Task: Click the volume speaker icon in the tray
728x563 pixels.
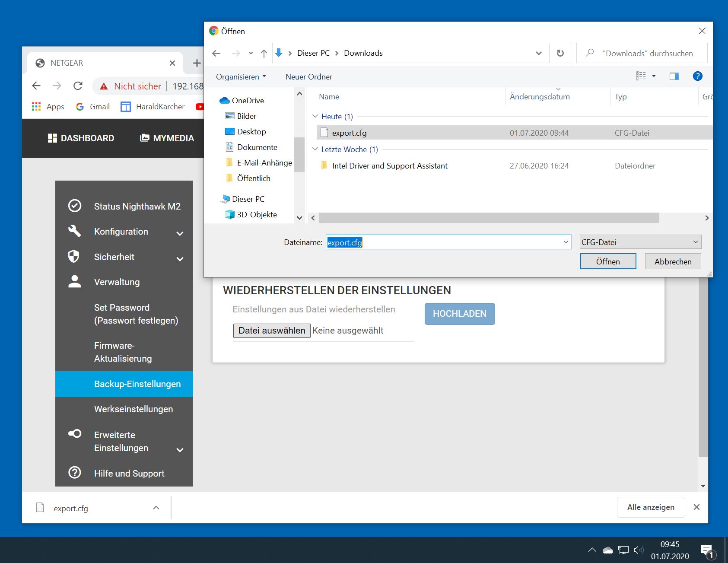Action: coord(638,550)
